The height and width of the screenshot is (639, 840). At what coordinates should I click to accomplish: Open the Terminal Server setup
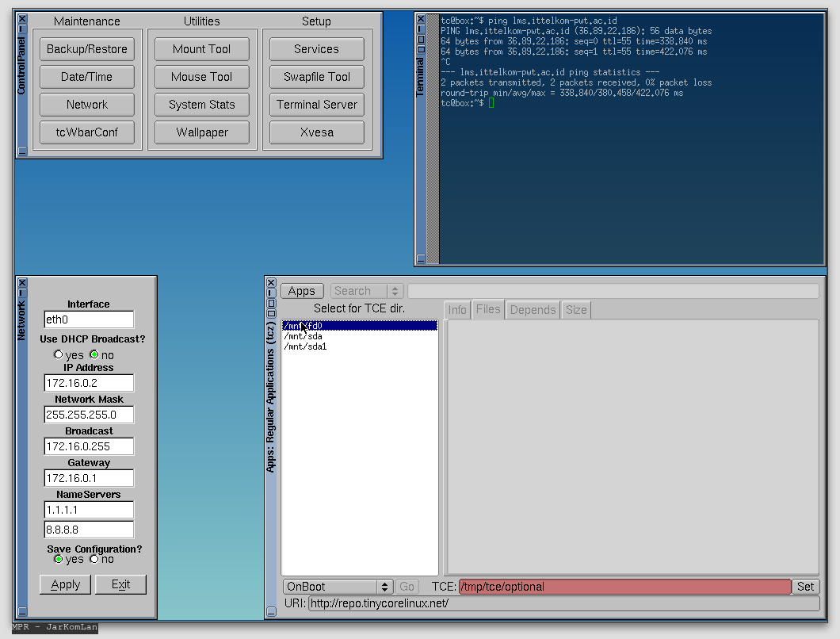pyautogui.click(x=316, y=104)
